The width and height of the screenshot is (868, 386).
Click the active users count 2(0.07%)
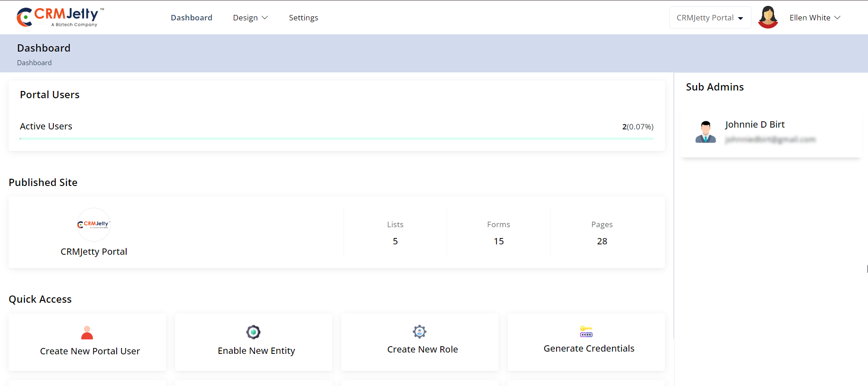click(637, 127)
